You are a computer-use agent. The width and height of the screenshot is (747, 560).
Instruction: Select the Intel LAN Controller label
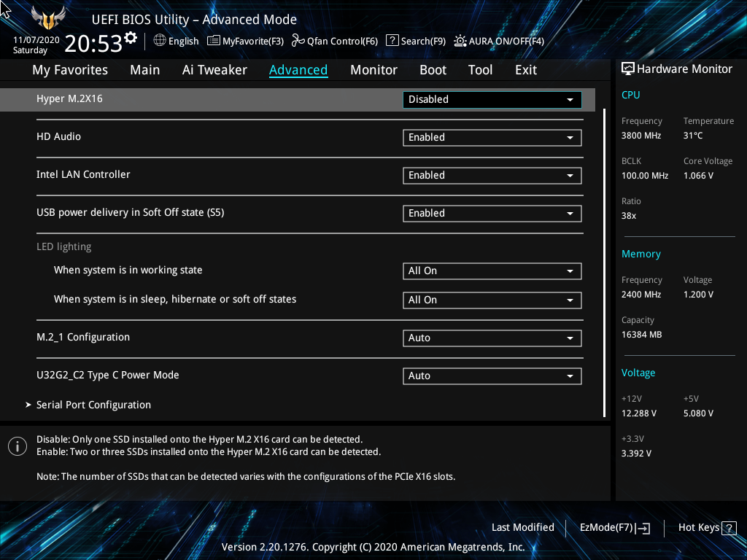point(83,174)
